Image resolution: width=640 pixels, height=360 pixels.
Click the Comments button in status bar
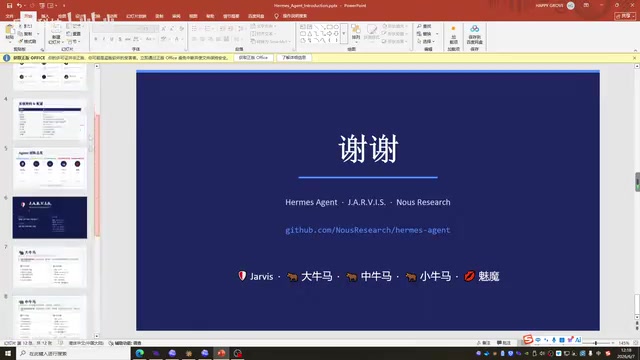point(504,343)
